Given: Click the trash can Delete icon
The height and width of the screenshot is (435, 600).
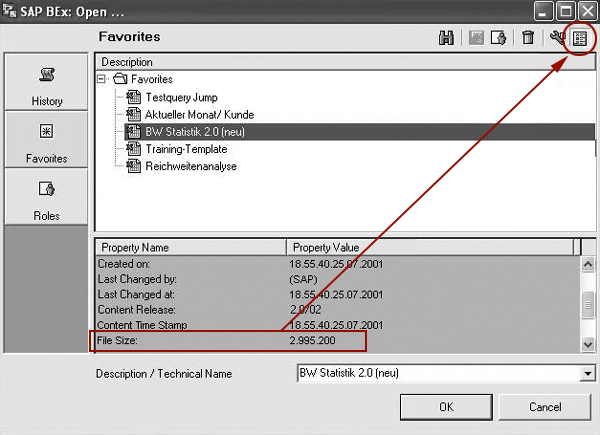Looking at the screenshot, I should click(x=528, y=38).
